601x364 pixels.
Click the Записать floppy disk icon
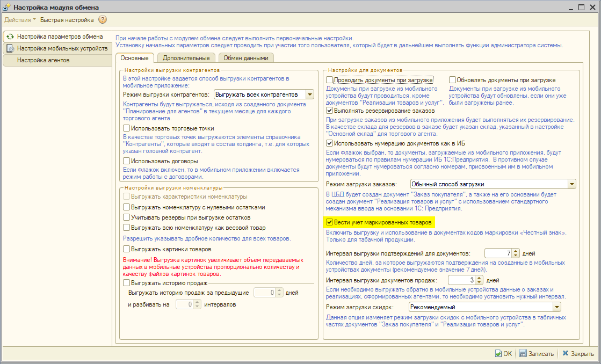tap(523, 353)
